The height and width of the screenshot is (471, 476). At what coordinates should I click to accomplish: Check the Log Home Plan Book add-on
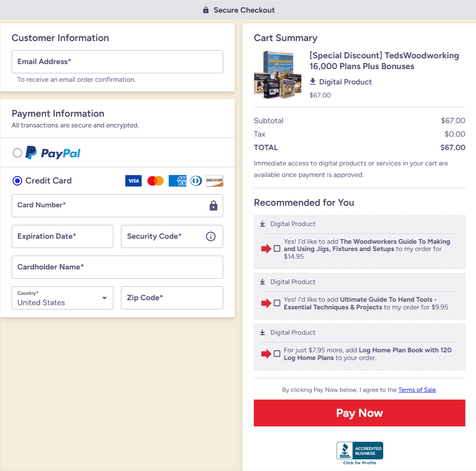(277, 354)
